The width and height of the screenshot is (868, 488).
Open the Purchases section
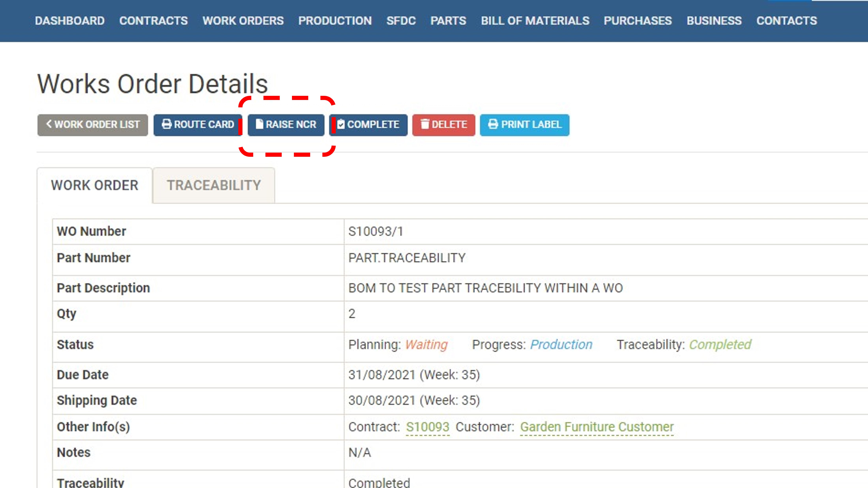coord(638,21)
